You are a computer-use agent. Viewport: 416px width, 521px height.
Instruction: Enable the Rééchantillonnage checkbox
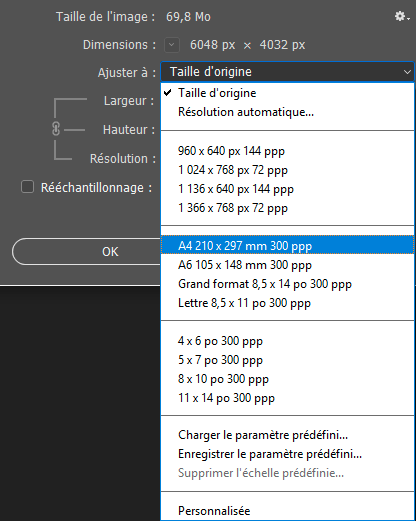click(x=27, y=187)
